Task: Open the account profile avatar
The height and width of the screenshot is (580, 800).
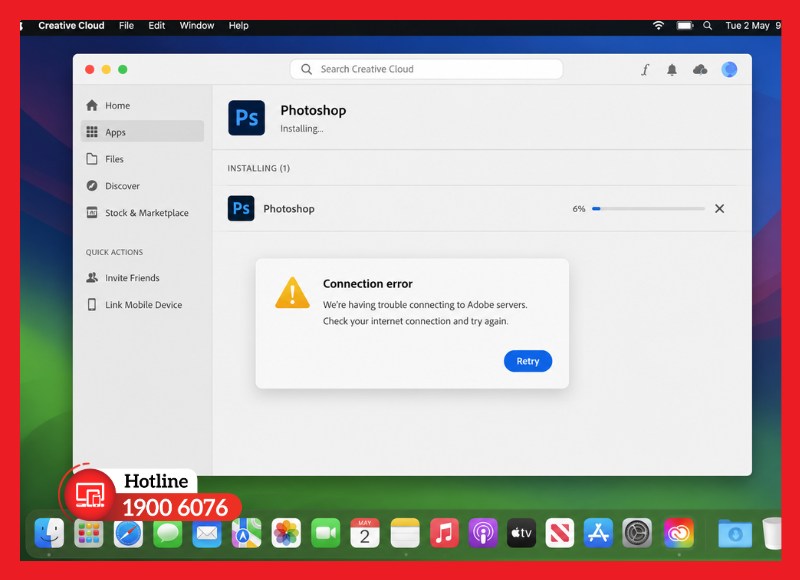Action: coord(729,69)
